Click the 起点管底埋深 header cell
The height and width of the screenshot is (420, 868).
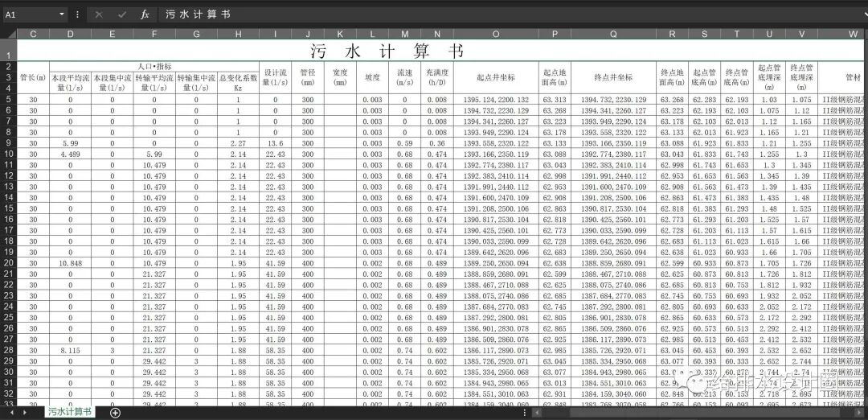[x=769, y=77]
